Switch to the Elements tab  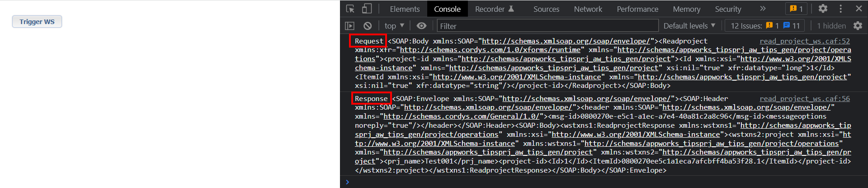405,9
